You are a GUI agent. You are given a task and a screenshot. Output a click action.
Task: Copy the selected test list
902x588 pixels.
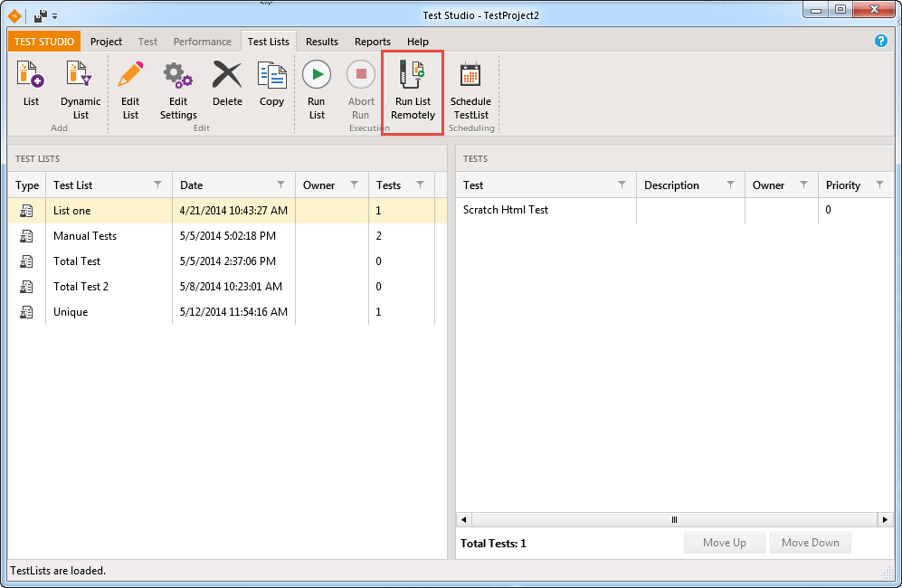[271, 84]
